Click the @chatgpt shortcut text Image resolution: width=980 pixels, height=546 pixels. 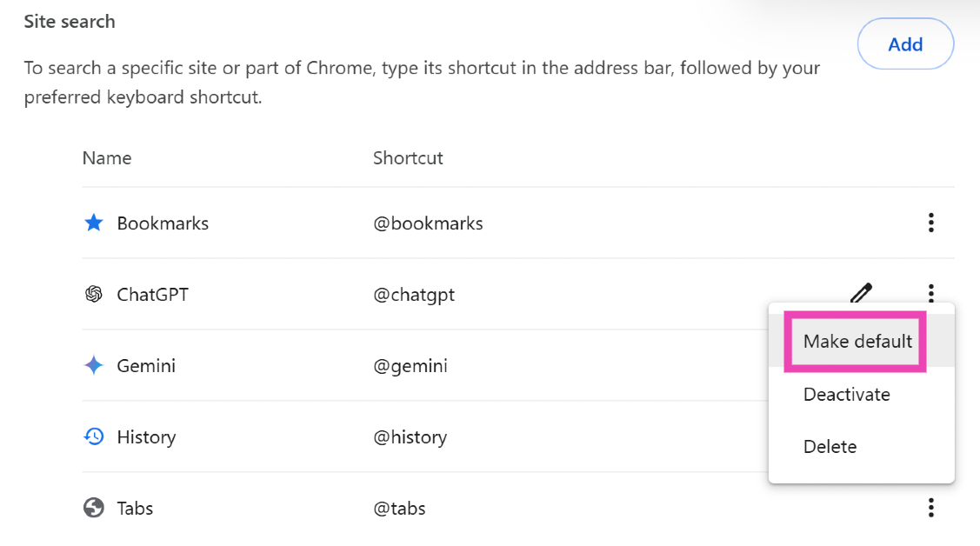tap(414, 295)
